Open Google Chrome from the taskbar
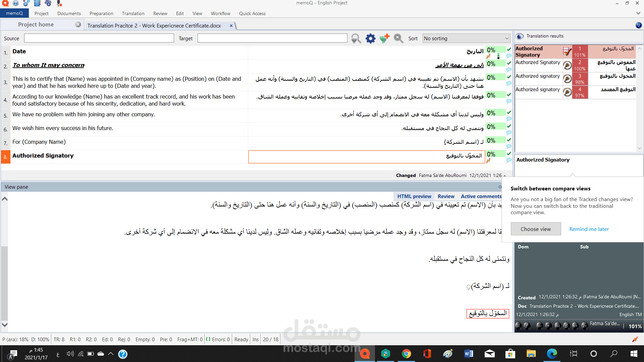This screenshot has width=644, height=362. pos(406,354)
